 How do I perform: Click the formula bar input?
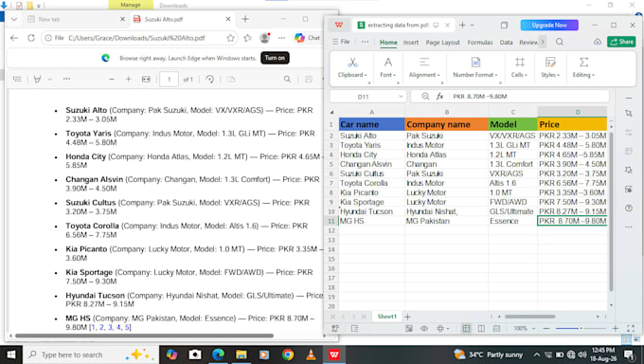pos(528,97)
